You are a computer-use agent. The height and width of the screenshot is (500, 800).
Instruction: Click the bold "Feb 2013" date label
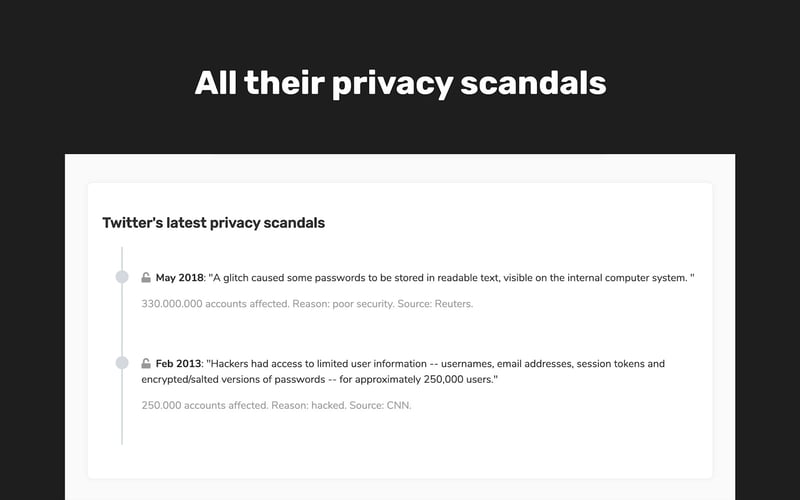[178, 364]
